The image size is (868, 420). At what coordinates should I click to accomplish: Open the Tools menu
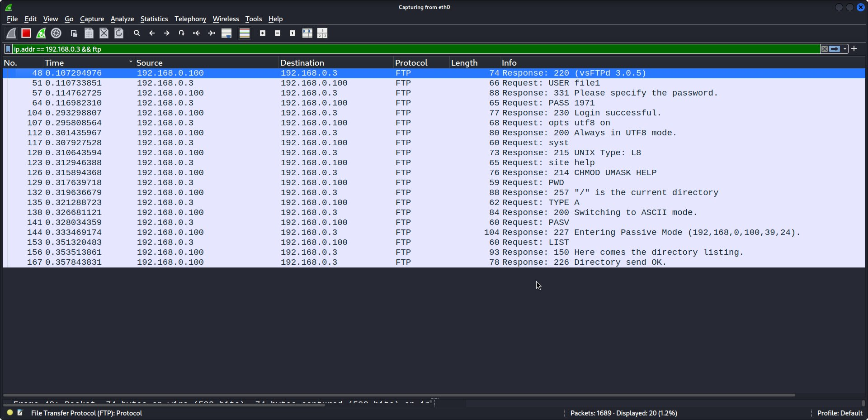pyautogui.click(x=254, y=19)
